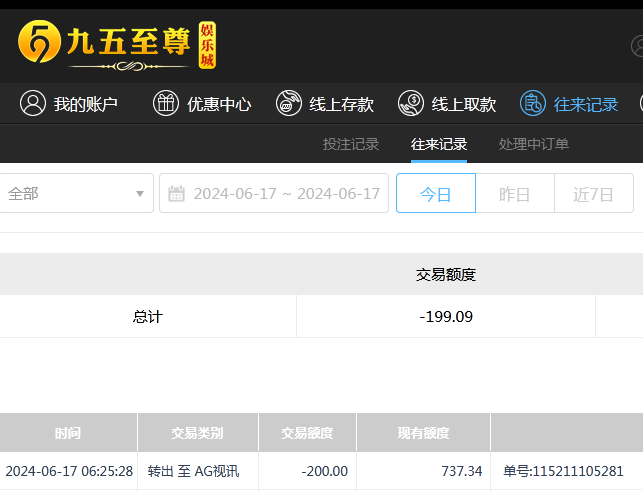Click order number 单号:115211105281
Screen dimensions: 643x492
563,471
